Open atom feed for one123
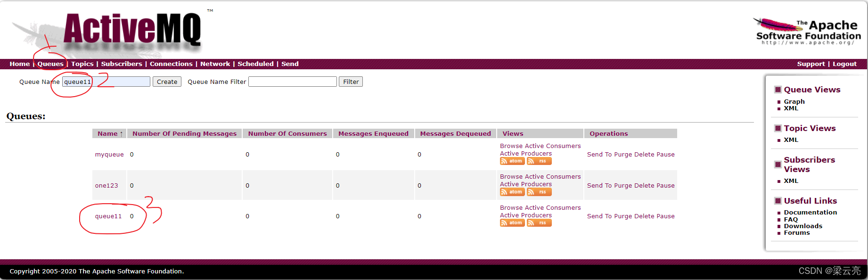Screen dimensions: 868x280 [x=512, y=192]
